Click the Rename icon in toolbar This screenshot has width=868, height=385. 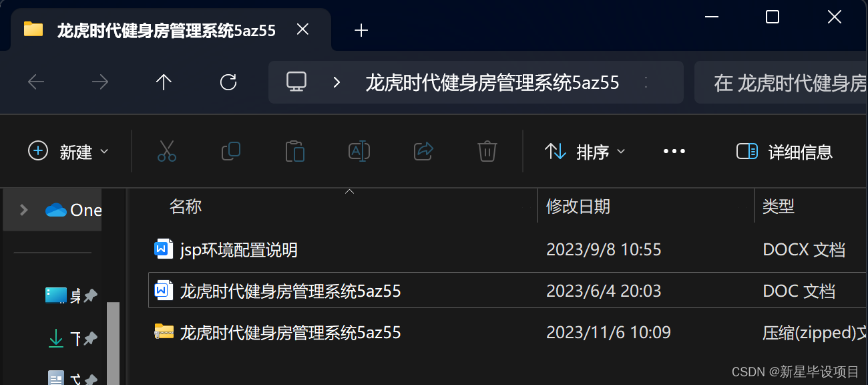click(359, 151)
